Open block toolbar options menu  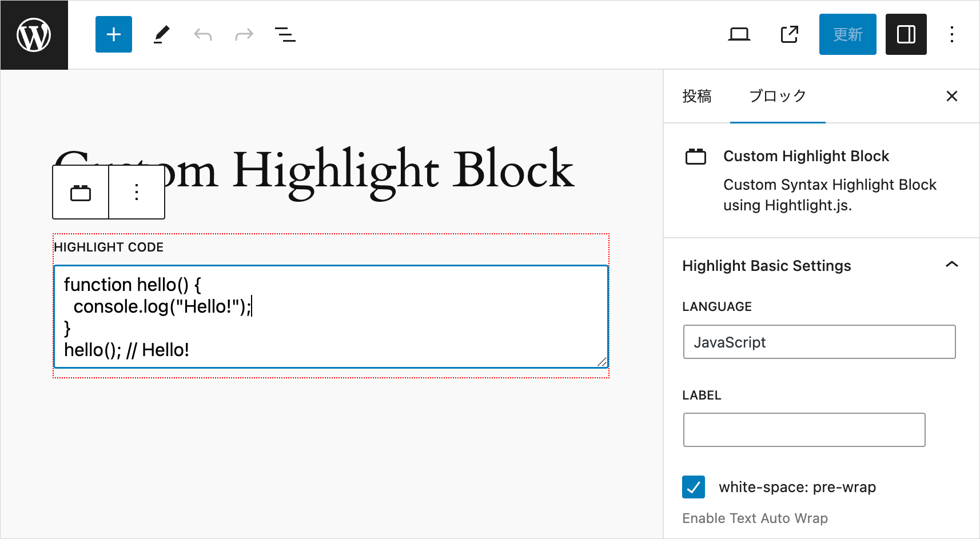coord(137,193)
